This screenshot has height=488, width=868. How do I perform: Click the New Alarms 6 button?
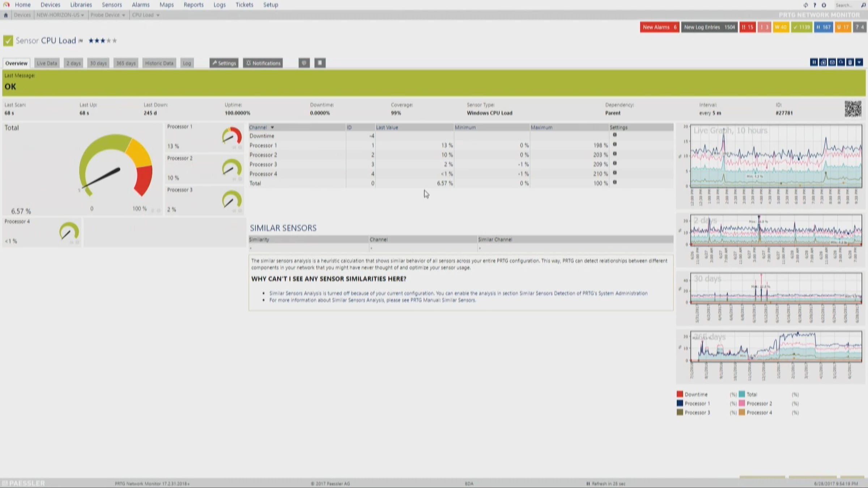[x=659, y=27]
